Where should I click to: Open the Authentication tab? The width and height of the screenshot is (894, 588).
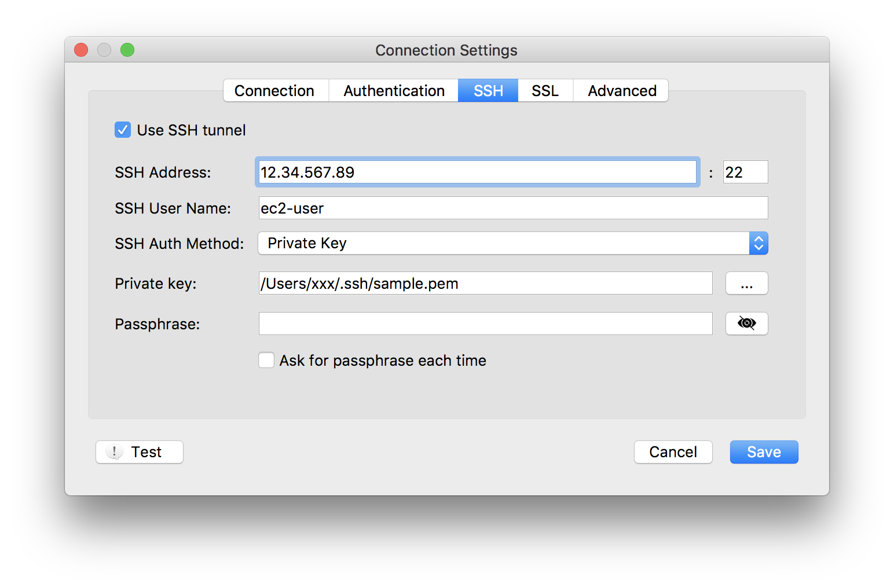pyautogui.click(x=394, y=91)
